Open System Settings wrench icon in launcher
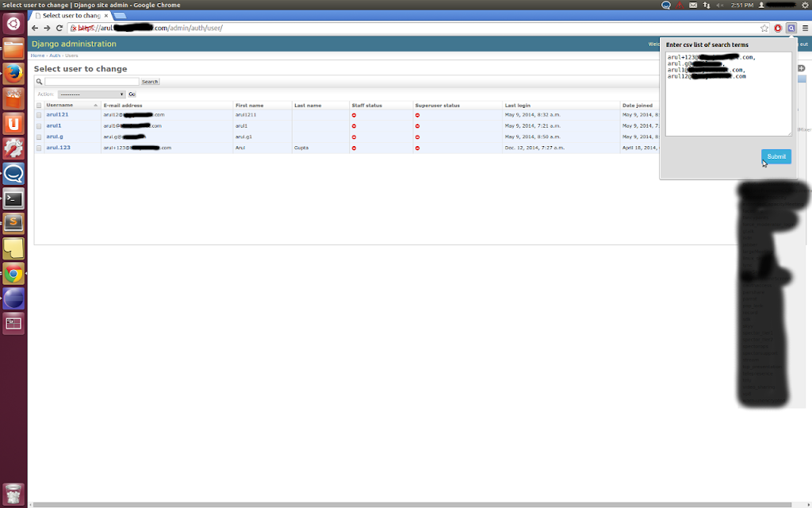Screen dimensions: 812x508 (x=13, y=148)
